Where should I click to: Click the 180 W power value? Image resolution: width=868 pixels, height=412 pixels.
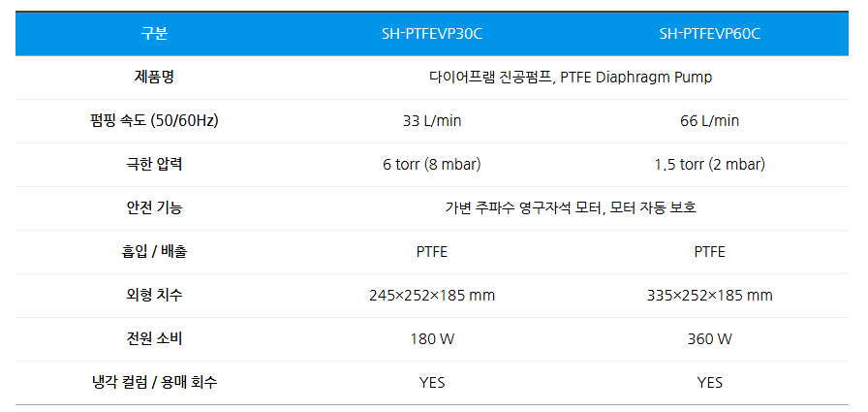pos(432,339)
